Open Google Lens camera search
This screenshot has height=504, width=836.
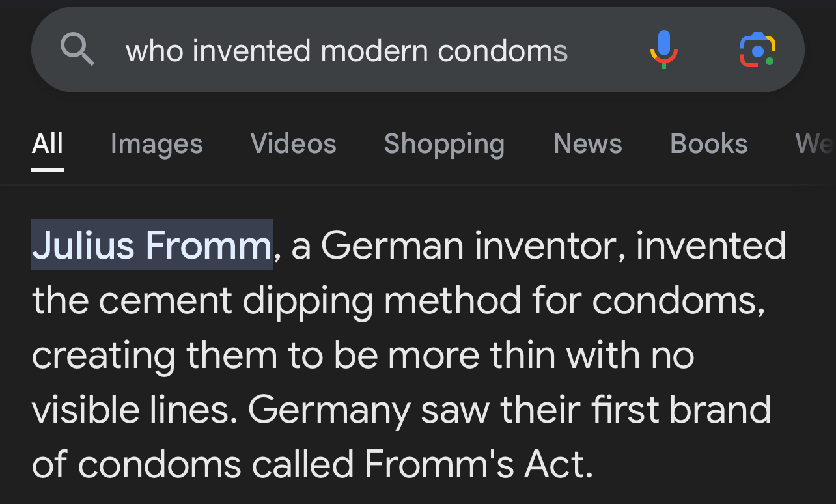point(757,49)
